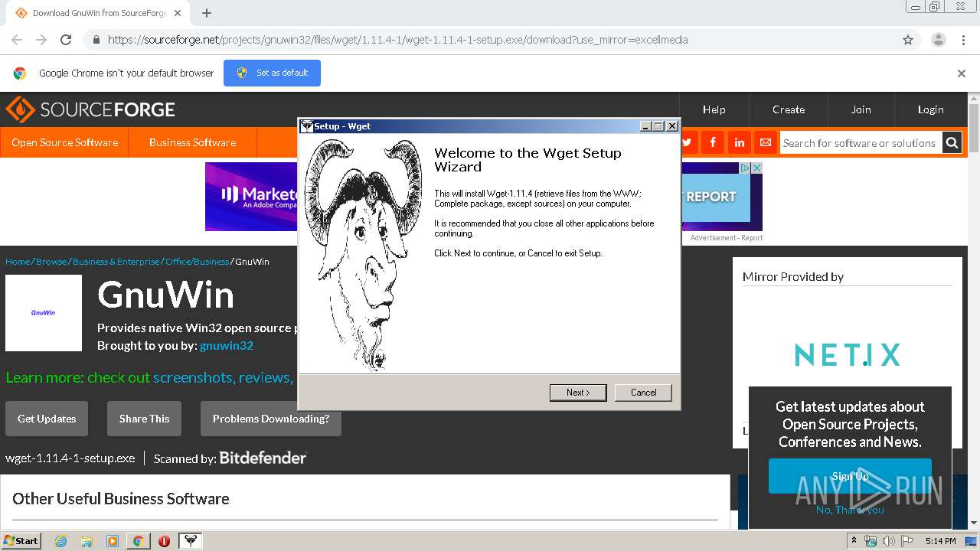Image resolution: width=980 pixels, height=551 pixels.
Task: Go forward in Chrome
Action: 41,40
